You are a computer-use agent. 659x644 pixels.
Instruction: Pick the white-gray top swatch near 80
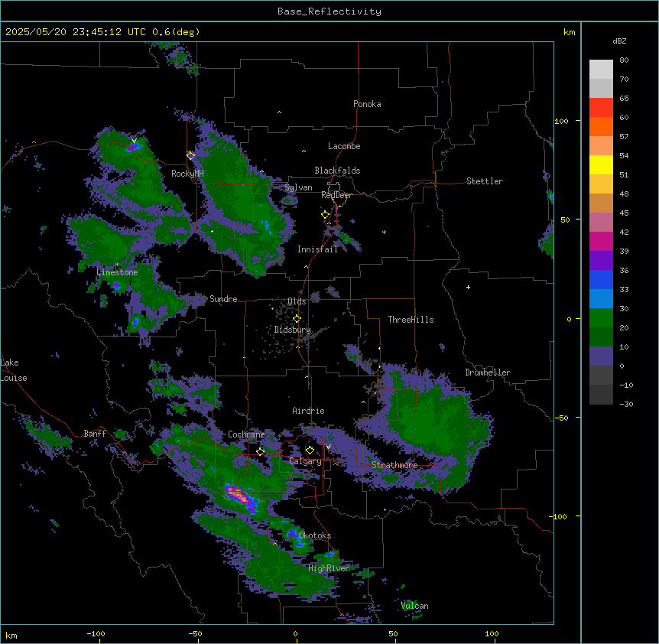(601, 70)
